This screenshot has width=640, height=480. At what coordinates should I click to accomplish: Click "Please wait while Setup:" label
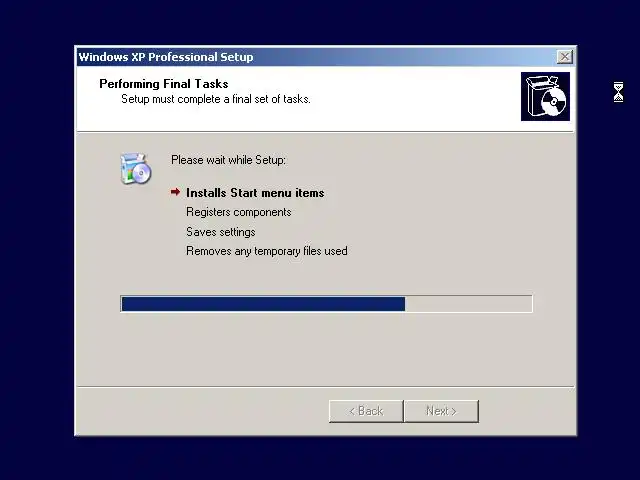click(229, 160)
